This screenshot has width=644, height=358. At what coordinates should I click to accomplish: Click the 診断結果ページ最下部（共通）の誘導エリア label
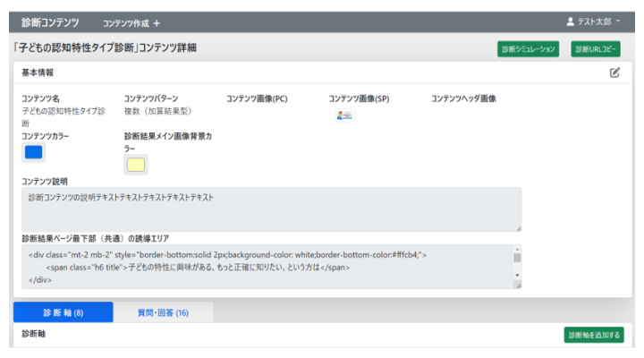(x=96, y=238)
